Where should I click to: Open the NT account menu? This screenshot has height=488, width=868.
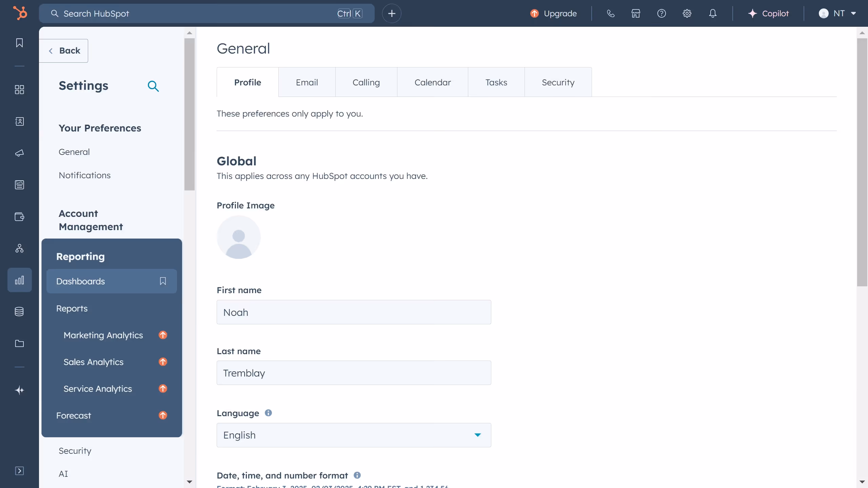pyautogui.click(x=837, y=13)
